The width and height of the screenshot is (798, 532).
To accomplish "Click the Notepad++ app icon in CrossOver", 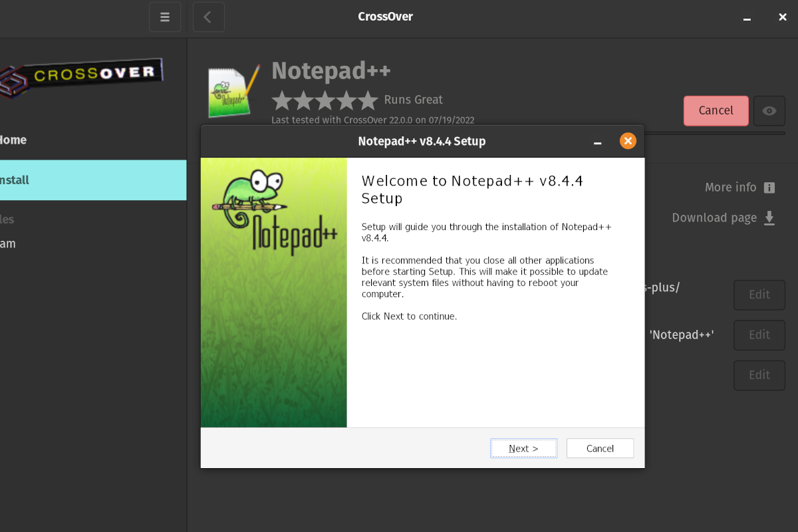I will (233, 92).
